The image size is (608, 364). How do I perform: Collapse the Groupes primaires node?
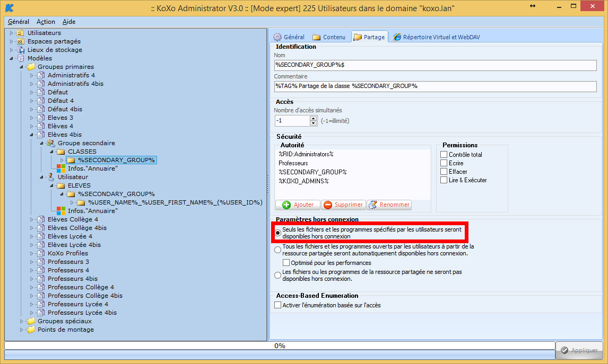[21, 67]
